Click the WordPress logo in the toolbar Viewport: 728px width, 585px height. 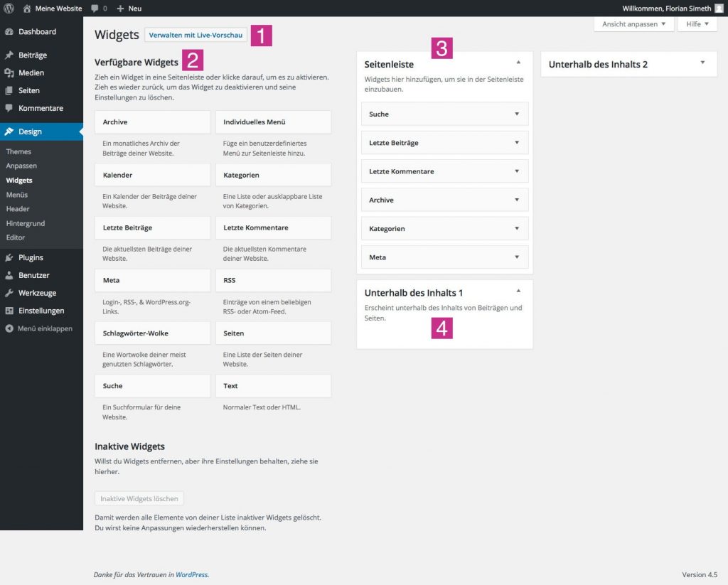tap(8, 8)
